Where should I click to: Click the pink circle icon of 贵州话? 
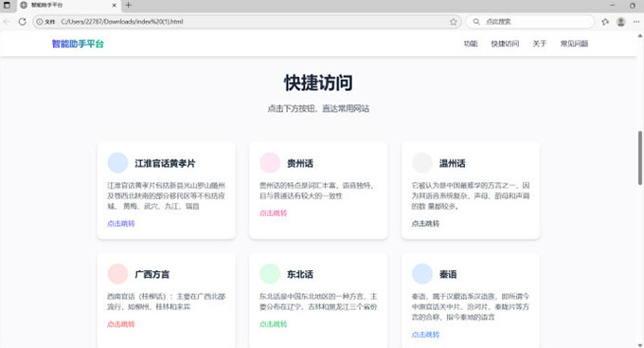pos(270,163)
